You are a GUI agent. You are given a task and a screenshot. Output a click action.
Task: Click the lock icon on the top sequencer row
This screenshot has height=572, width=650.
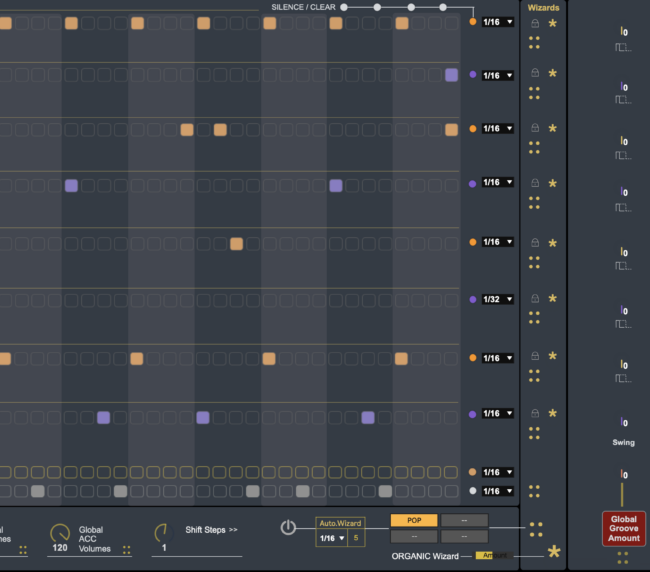(535, 24)
